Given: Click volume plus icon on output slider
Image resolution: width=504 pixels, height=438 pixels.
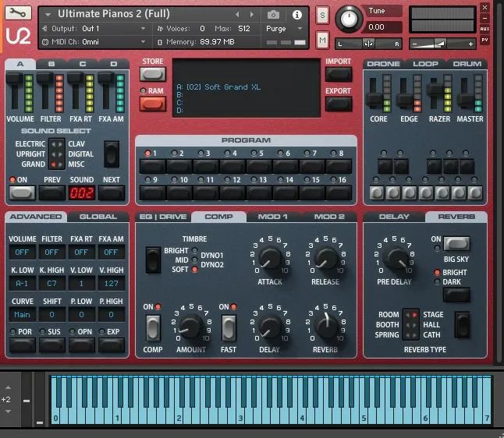Looking at the screenshot, I should click(471, 44).
